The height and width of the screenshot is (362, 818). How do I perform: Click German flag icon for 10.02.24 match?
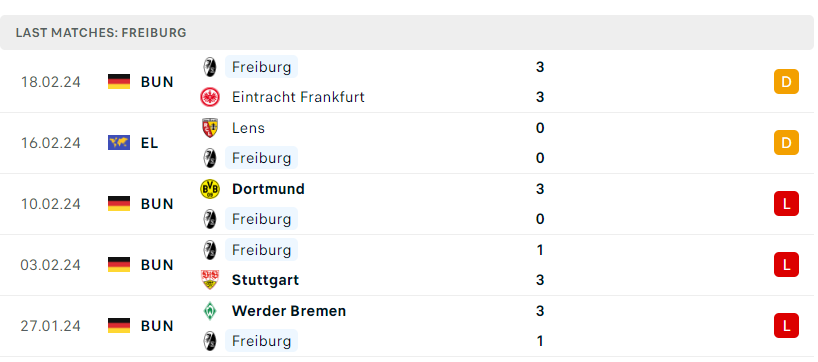tap(119, 204)
